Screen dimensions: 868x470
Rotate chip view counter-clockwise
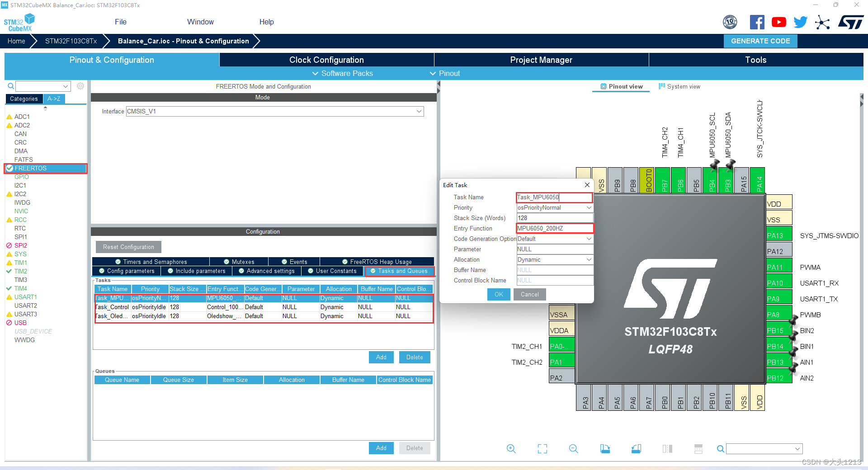click(x=636, y=449)
